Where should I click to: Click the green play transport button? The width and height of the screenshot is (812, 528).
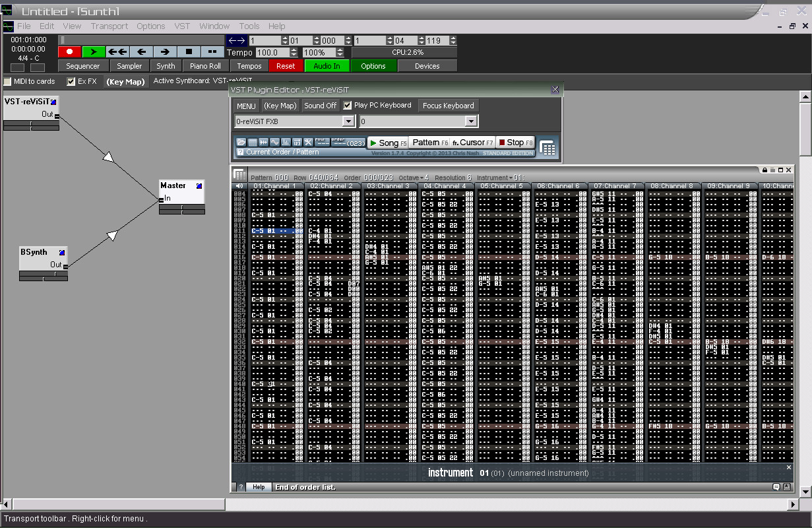click(x=94, y=52)
